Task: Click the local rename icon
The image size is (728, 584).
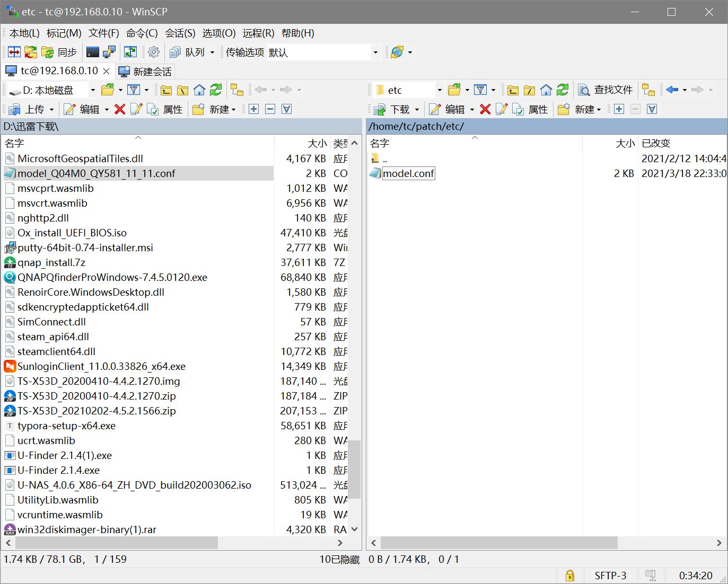Action: [136, 109]
